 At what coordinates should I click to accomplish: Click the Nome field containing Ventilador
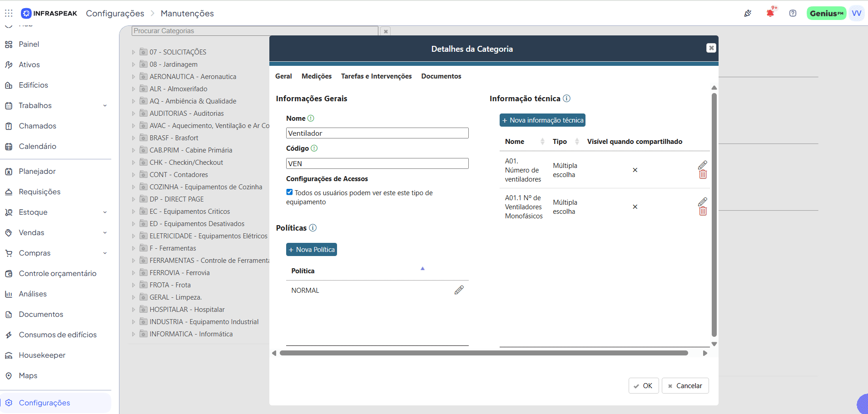coord(377,133)
